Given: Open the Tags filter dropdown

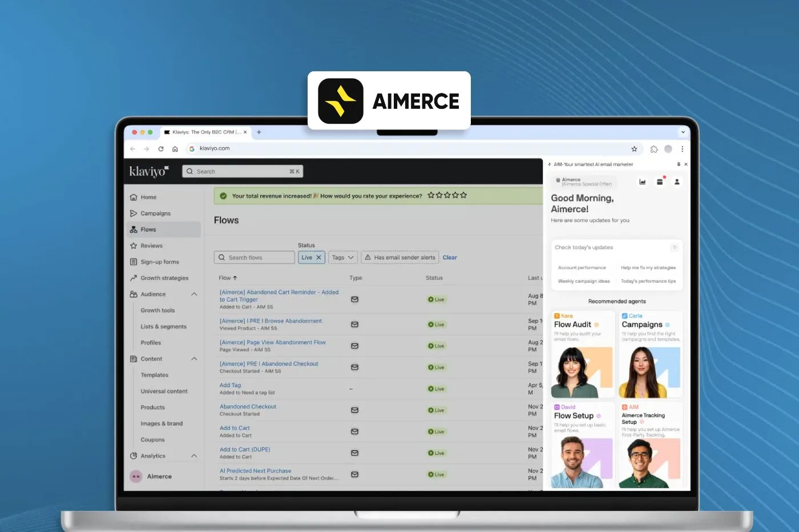Looking at the screenshot, I should tap(343, 258).
